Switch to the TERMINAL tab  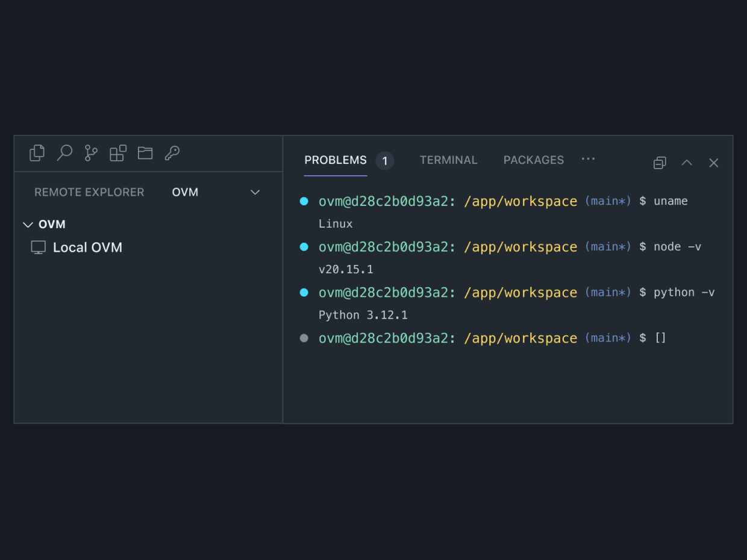coord(448,160)
